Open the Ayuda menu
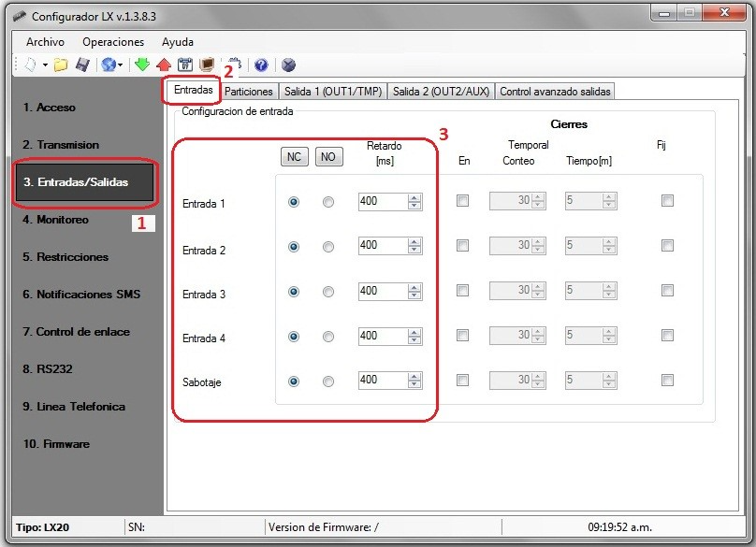This screenshot has height=547, width=756. (178, 42)
